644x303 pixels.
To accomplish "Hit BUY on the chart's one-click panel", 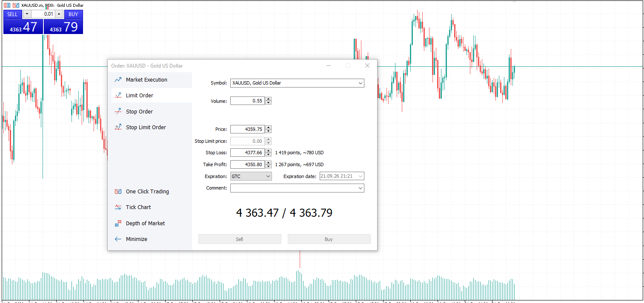I will (x=73, y=14).
